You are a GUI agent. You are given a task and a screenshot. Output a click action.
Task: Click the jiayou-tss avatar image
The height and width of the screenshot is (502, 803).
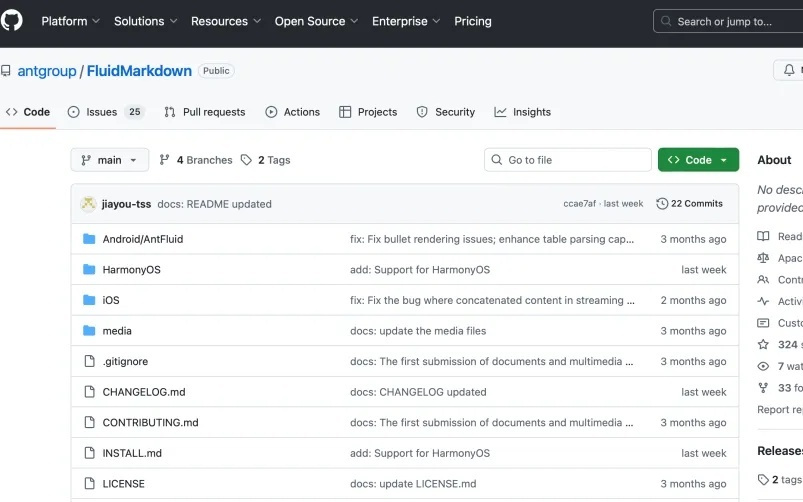pos(88,204)
